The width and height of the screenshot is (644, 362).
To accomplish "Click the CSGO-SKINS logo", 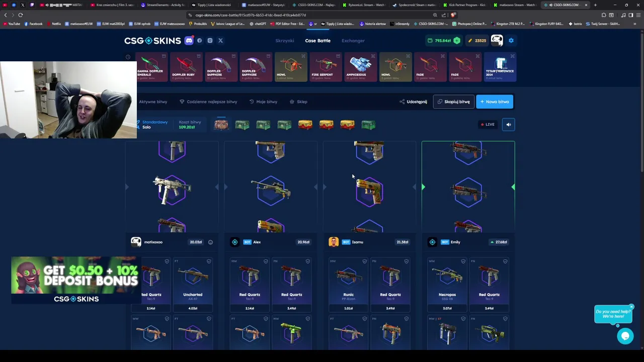I will click(x=152, y=41).
